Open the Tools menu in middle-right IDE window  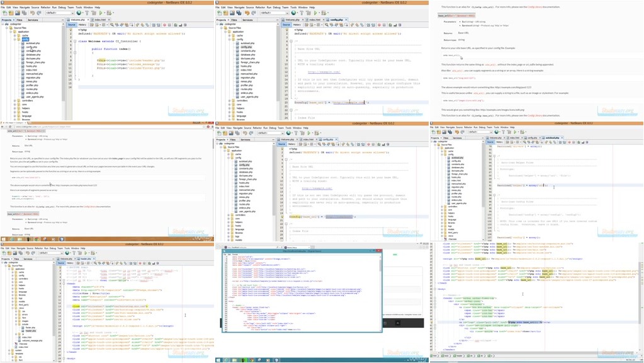pyautogui.click(x=496, y=127)
